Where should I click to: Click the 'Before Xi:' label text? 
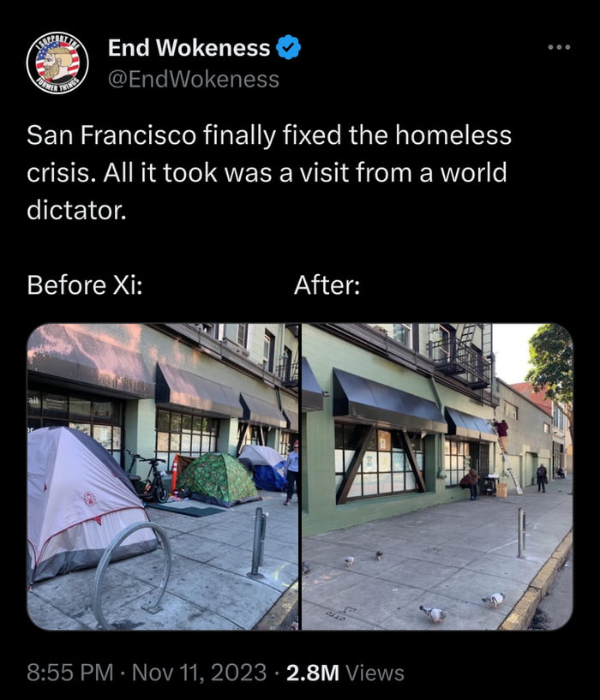(x=85, y=284)
